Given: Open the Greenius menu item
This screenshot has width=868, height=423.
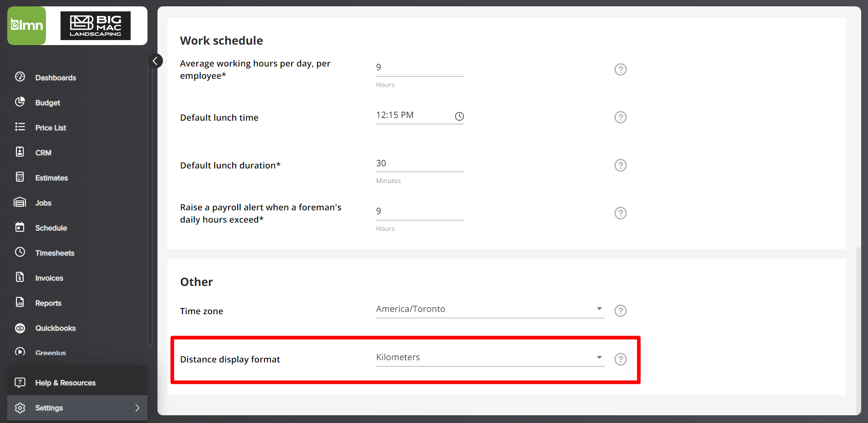Looking at the screenshot, I should [x=51, y=353].
